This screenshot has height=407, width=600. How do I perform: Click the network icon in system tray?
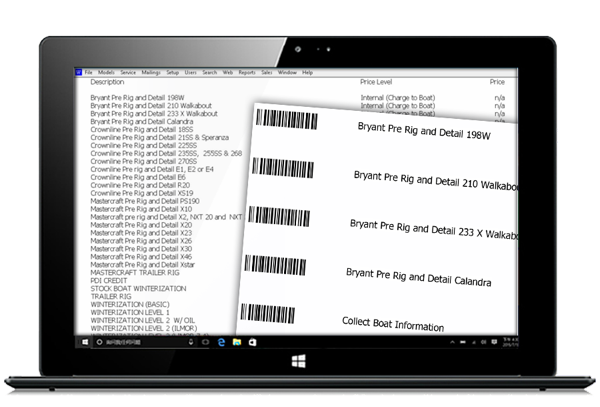[474, 342]
